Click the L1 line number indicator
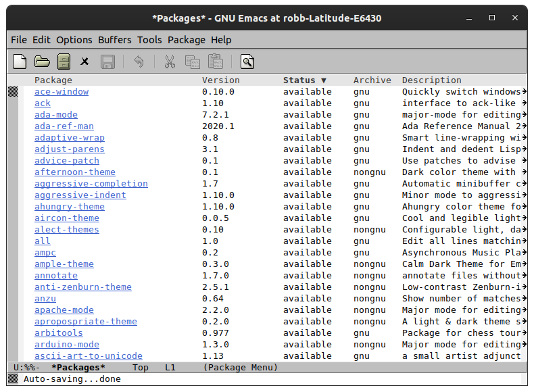This screenshot has height=392, width=534. click(x=170, y=368)
